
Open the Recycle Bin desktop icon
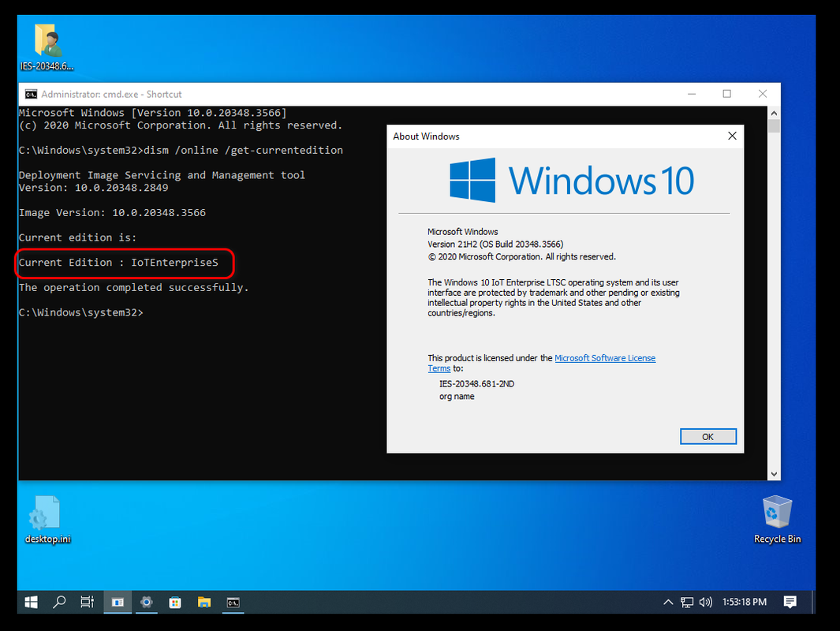pos(777,520)
